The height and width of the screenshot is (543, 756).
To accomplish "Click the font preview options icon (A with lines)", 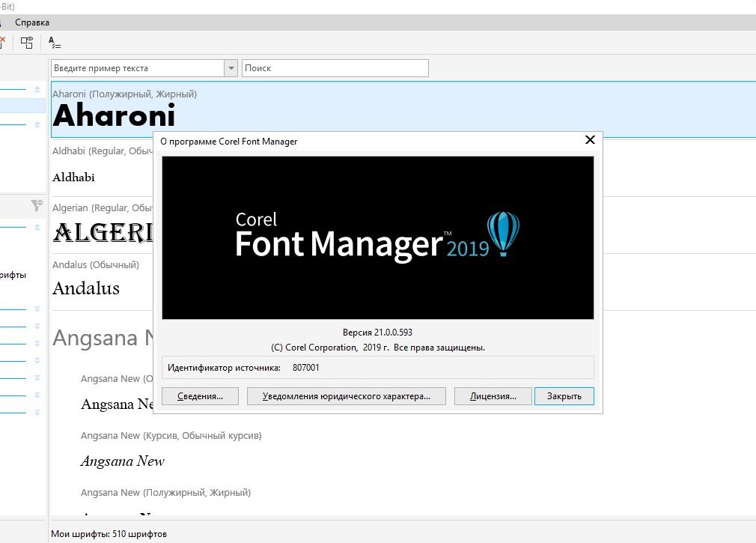I will tap(55, 43).
